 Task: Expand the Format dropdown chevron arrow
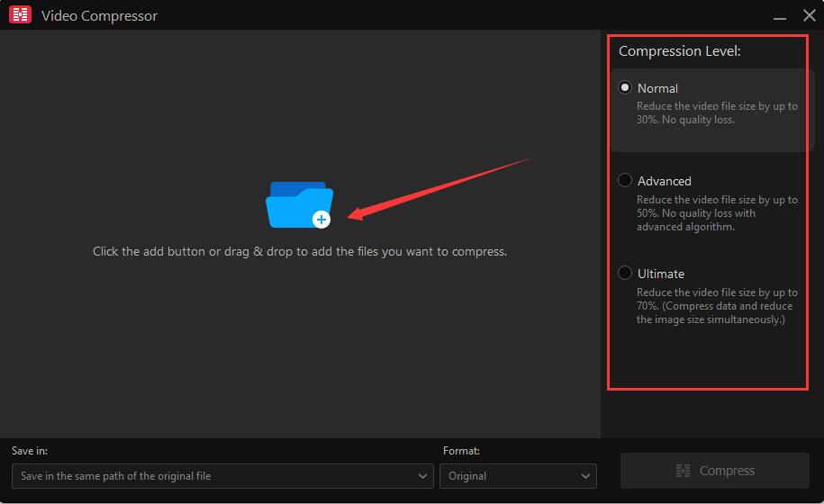click(x=586, y=476)
